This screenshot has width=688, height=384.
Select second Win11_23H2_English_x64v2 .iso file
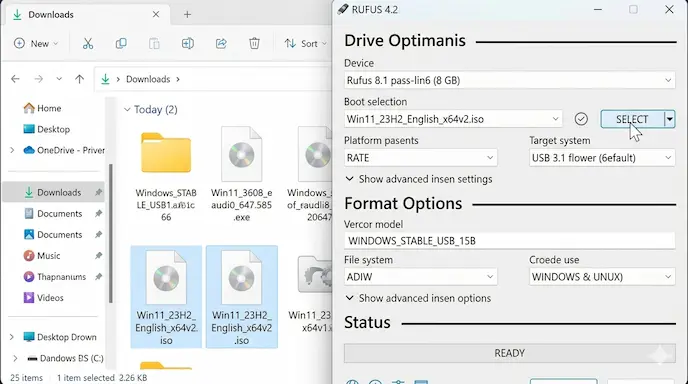point(241,297)
